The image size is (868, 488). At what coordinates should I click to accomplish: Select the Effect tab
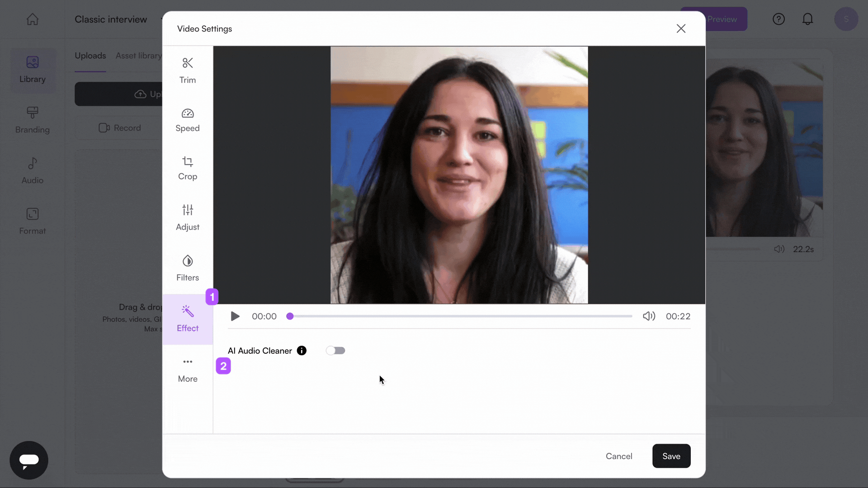pyautogui.click(x=188, y=319)
